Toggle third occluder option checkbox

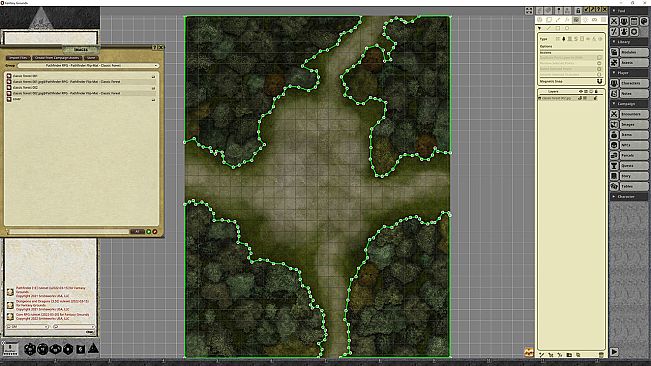[599, 69]
